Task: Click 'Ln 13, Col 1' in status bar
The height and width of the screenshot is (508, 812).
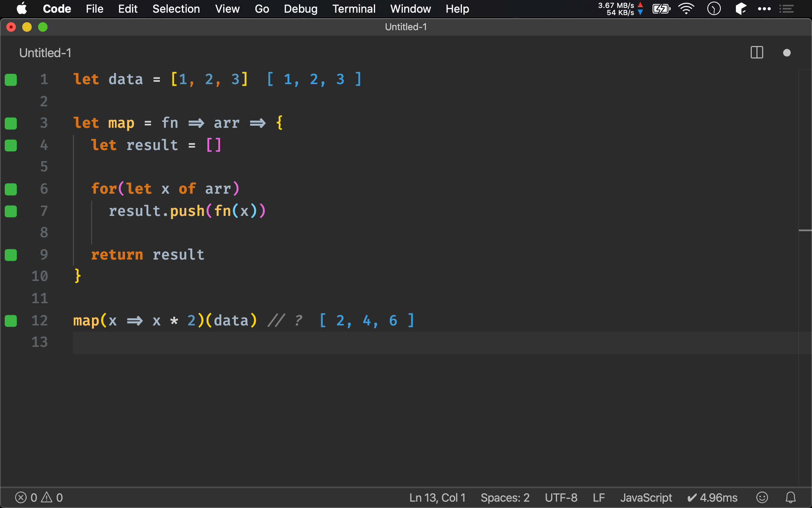Action: pos(437,498)
